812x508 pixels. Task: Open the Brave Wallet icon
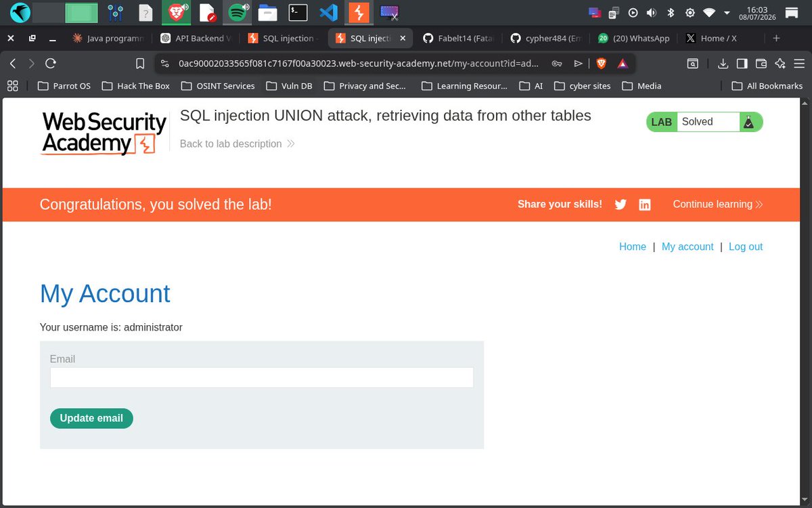point(761,64)
